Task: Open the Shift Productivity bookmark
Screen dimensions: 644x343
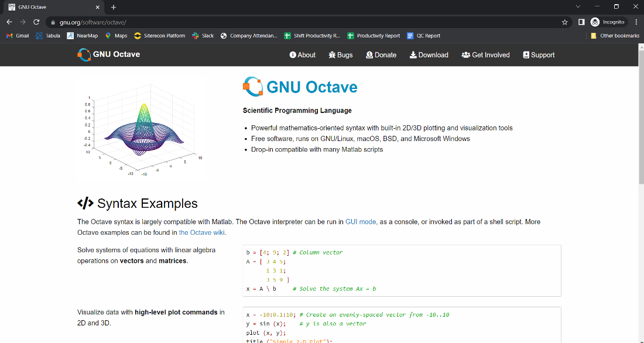Action: coord(312,36)
